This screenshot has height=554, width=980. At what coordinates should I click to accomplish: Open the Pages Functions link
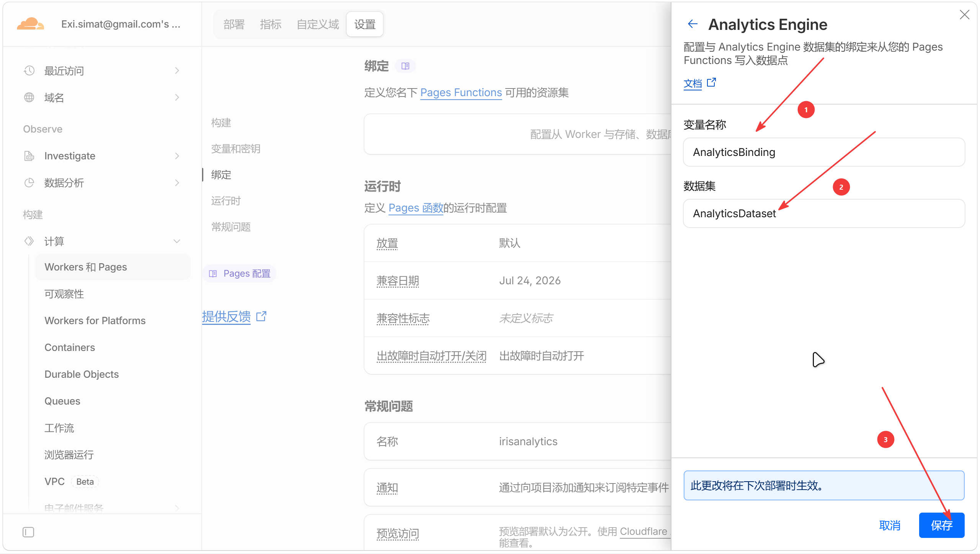point(461,92)
